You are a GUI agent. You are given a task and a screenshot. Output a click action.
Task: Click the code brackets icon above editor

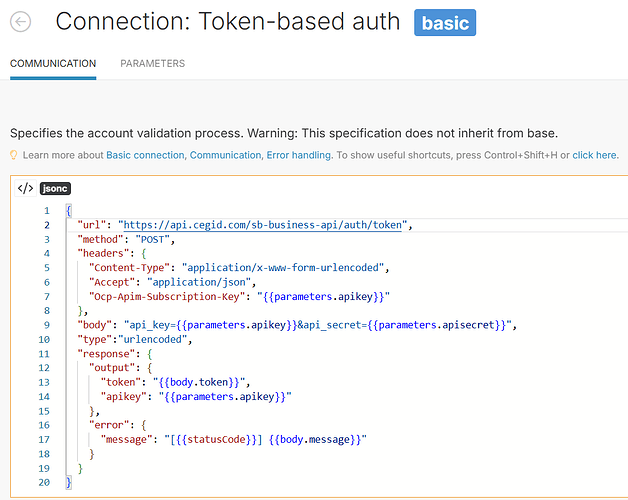[x=26, y=188]
